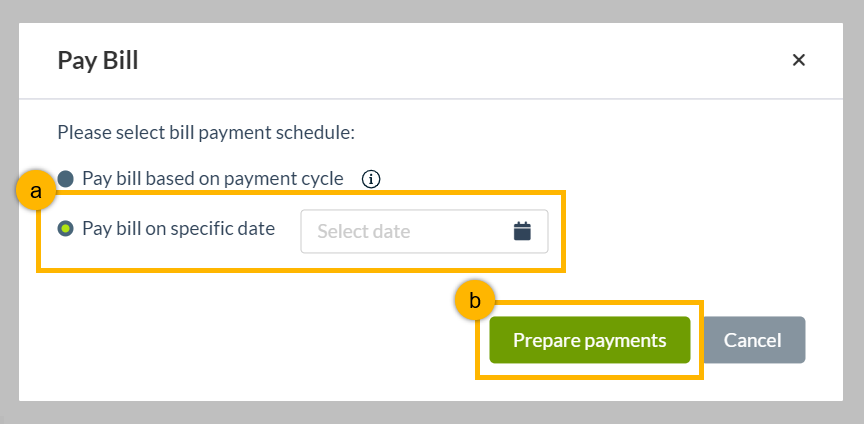
Task: Focus the Select date input field
Action: 424,232
